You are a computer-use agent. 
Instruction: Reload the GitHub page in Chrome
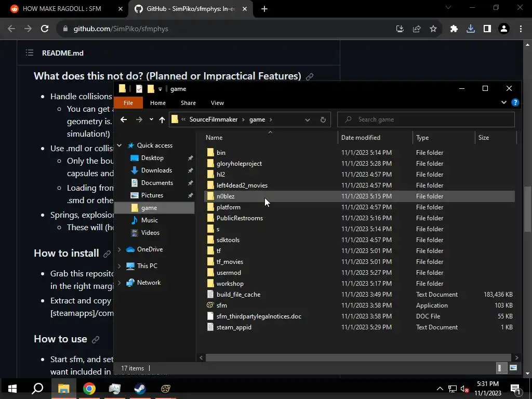(45, 29)
